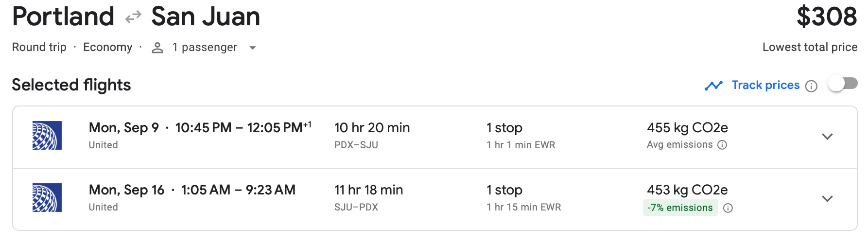Select the 10 hr 20 min duration
The width and height of the screenshot is (868, 245).
click(372, 128)
